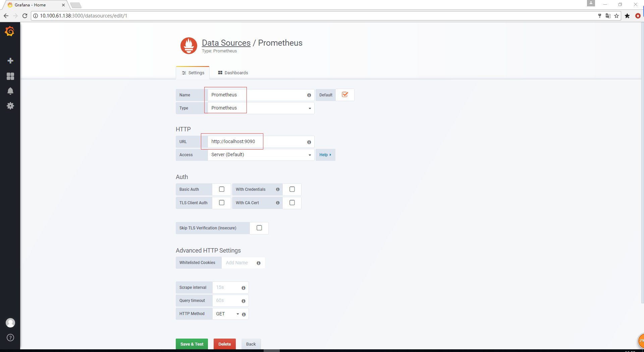
Task: Close the Grafana - Home browser tab
Action: click(63, 5)
